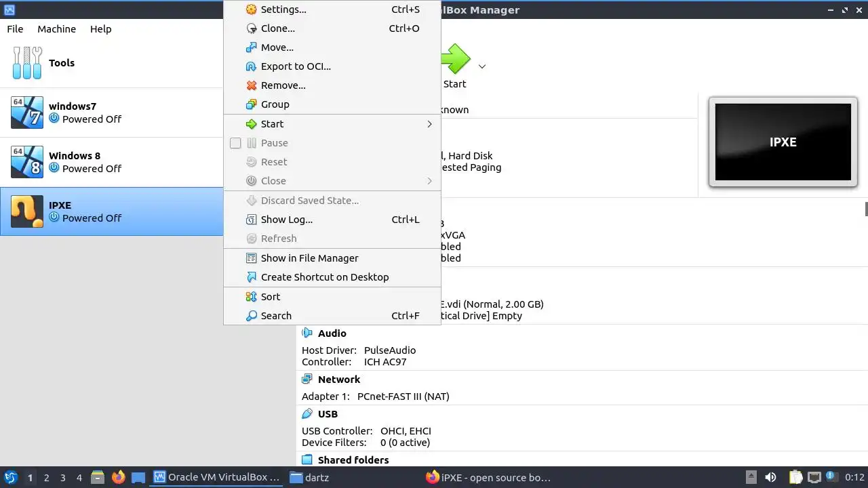Switch to iPXE Firefox taskbar window

(x=488, y=478)
